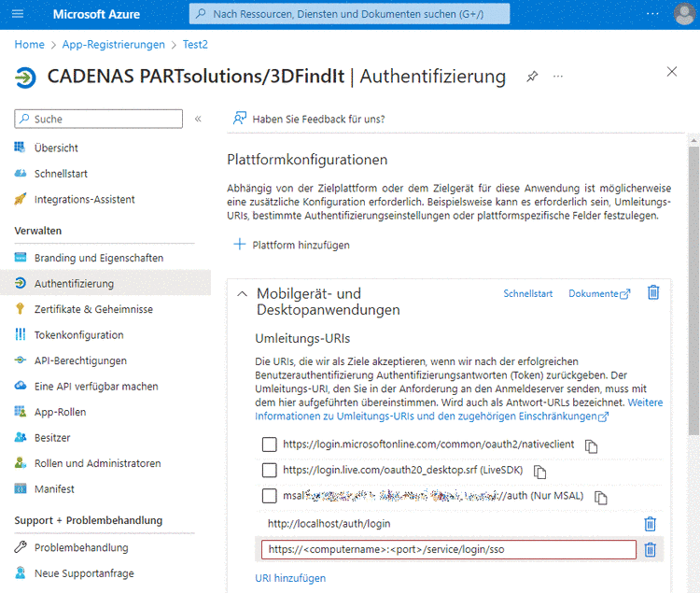The width and height of the screenshot is (700, 593).
Task: Click the Neue Supportanfrage icon
Action: click(x=21, y=572)
